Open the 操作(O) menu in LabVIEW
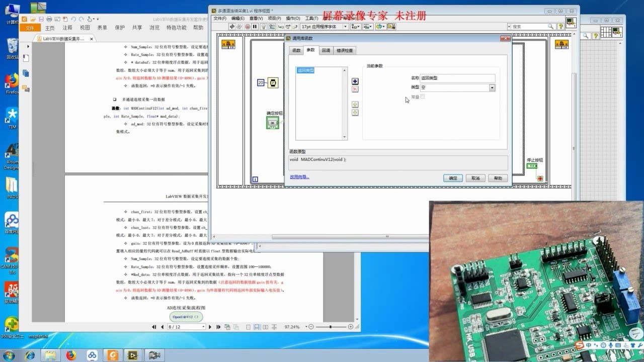 pyautogui.click(x=293, y=18)
